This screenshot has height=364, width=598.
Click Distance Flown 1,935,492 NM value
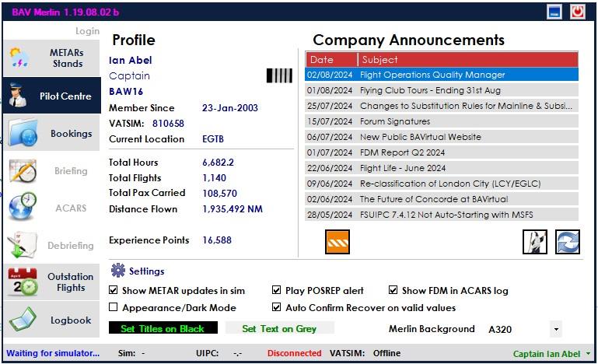tap(233, 208)
